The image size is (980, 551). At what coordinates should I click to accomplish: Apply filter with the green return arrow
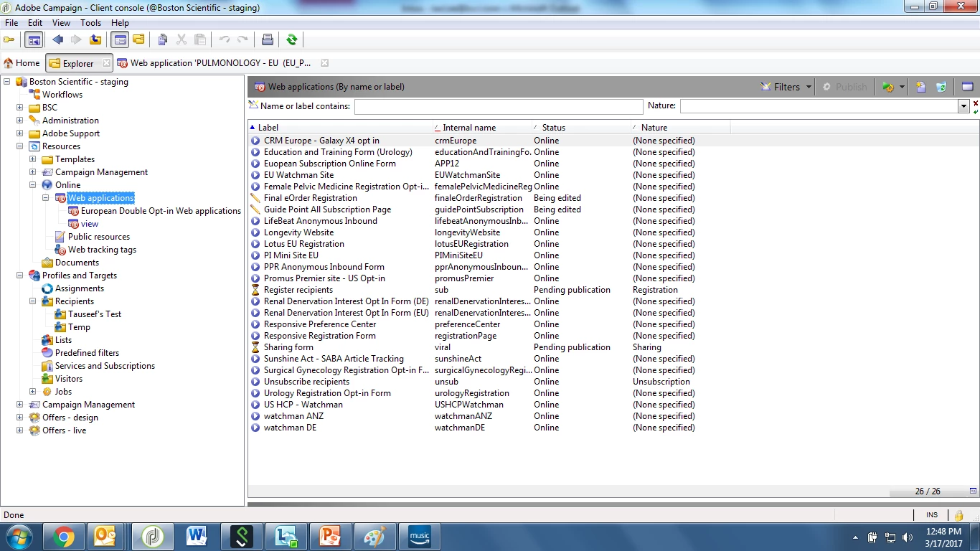coord(976,111)
